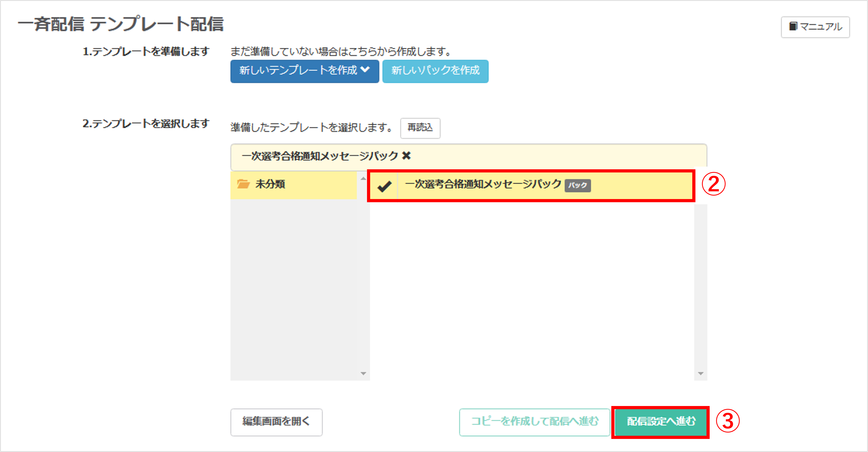Select 一次選考合格通知メッセージパック row text
Screen dimensions: 868x452
coord(483,184)
